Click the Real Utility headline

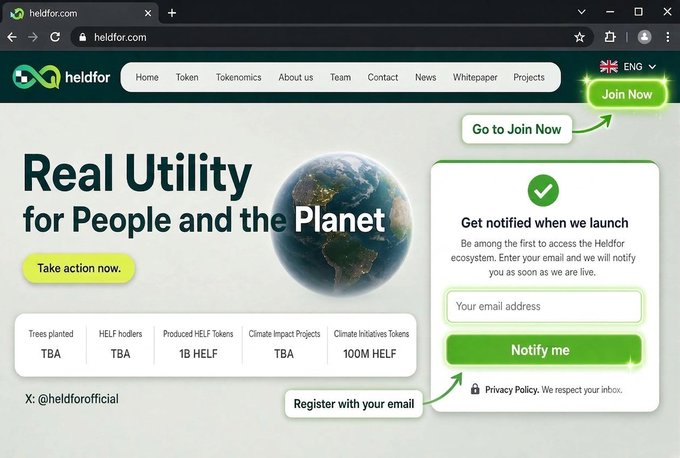click(x=137, y=173)
